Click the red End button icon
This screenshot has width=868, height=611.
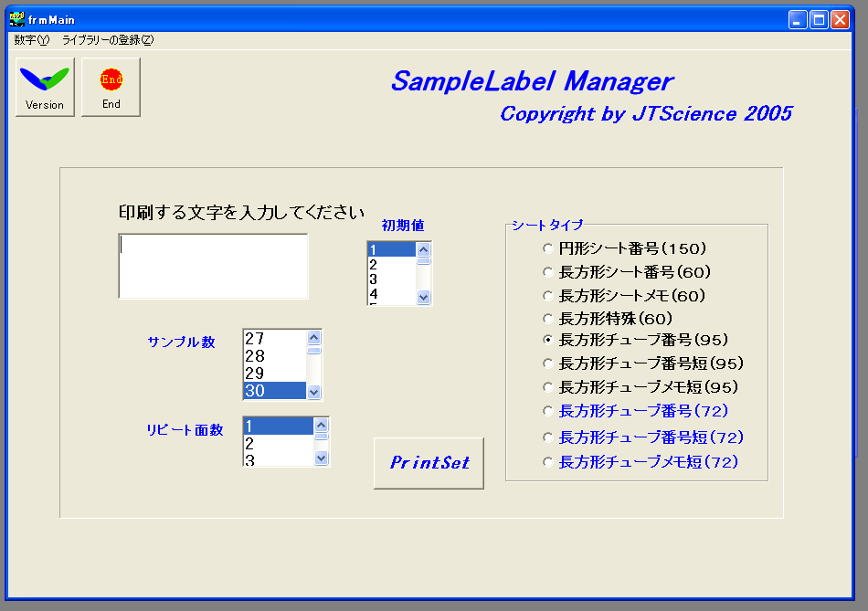[x=111, y=87]
